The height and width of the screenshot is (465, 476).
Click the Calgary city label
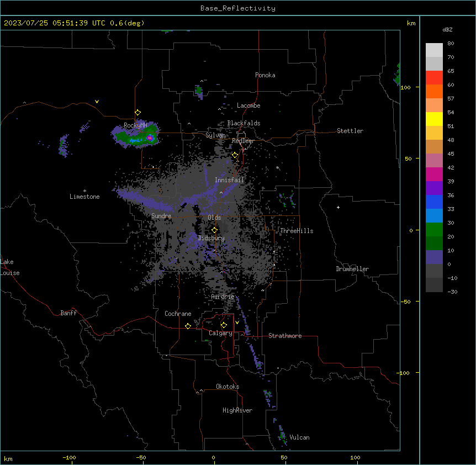point(220,333)
